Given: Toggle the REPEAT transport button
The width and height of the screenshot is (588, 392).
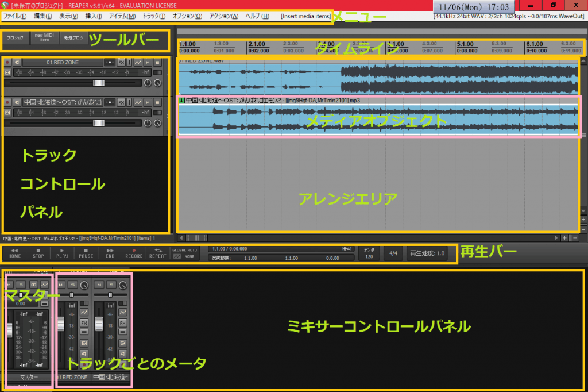Looking at the screenshot, I should coord(158,253).
